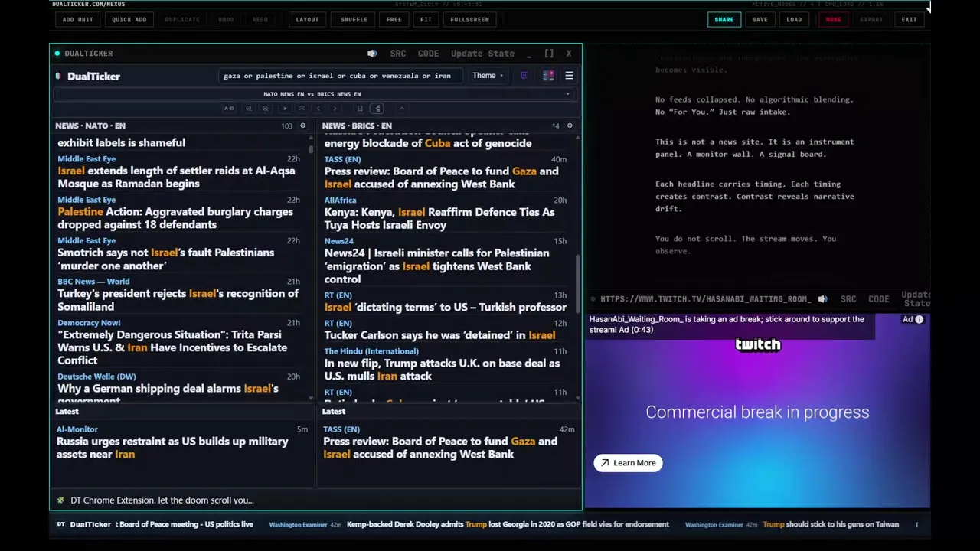Viewport: 980px width, 551px height.
Task: Click NATO column scrollbar down arrow
Action: (x=311, y=398)
